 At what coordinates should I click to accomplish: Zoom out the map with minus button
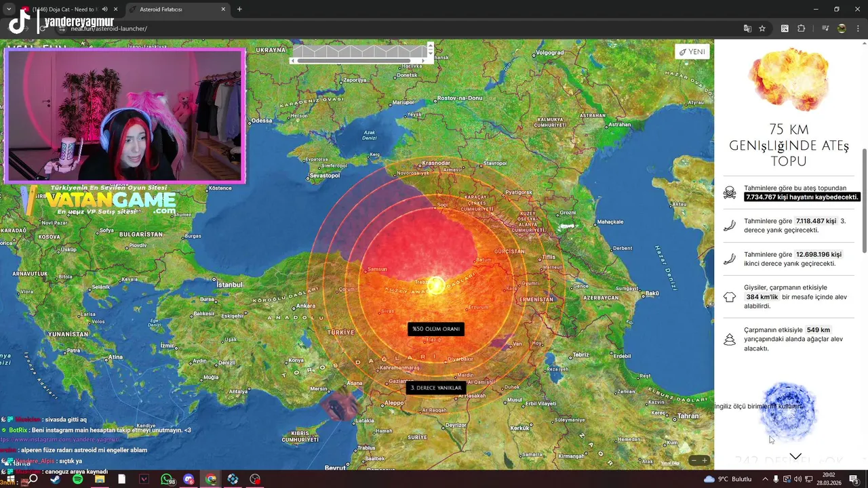tap(694, 461)
